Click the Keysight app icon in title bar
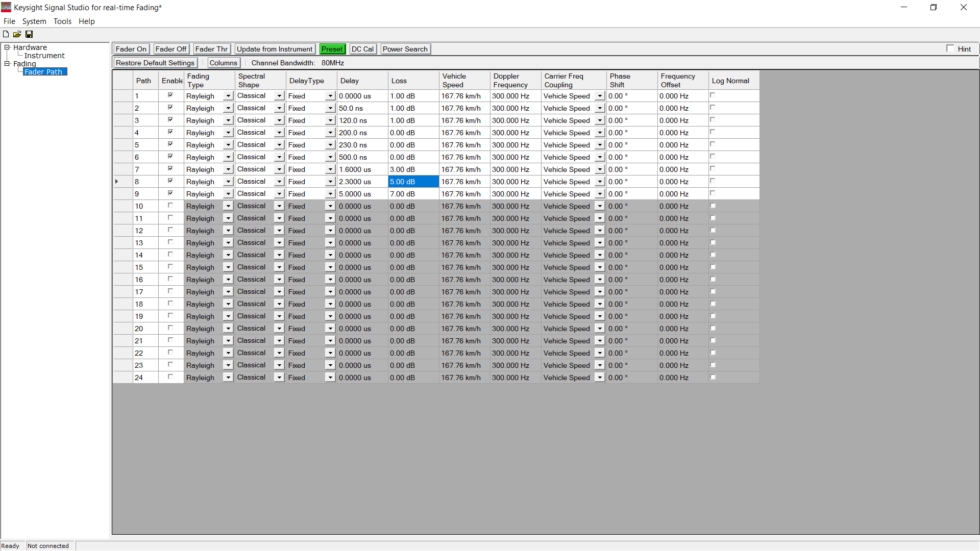Image resolution: width=980 pixels, height=551 pixels. tap(6, 7)
